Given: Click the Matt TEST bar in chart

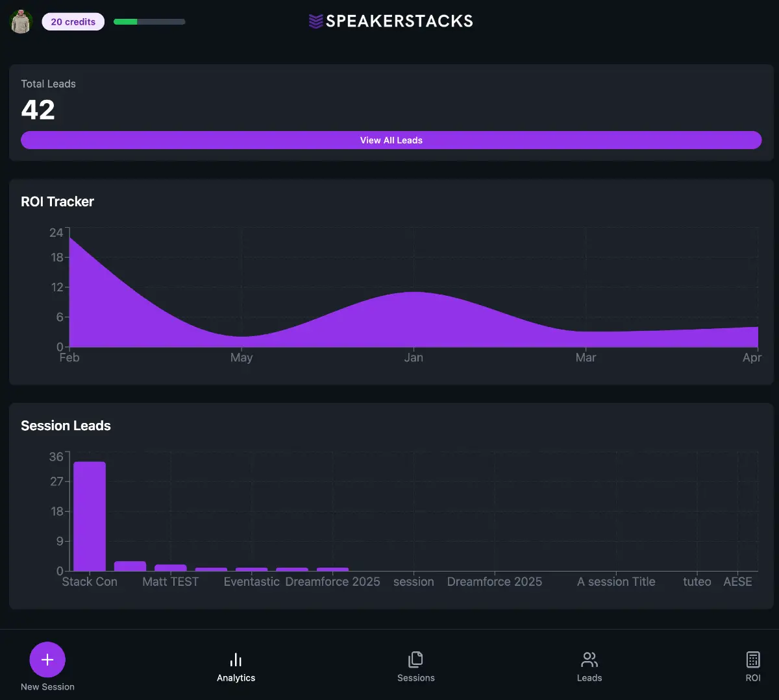Looking at the screenshot, I should coord(171,568).
